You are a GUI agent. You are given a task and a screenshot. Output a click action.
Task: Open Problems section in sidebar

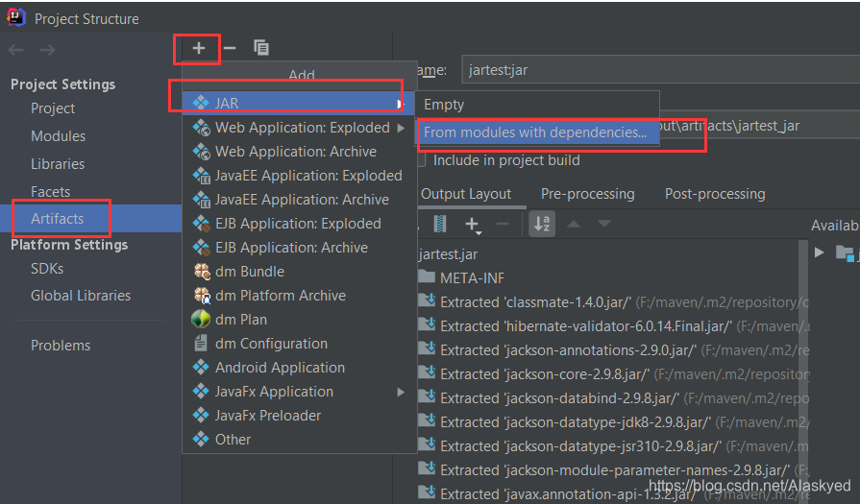[61, 346]
